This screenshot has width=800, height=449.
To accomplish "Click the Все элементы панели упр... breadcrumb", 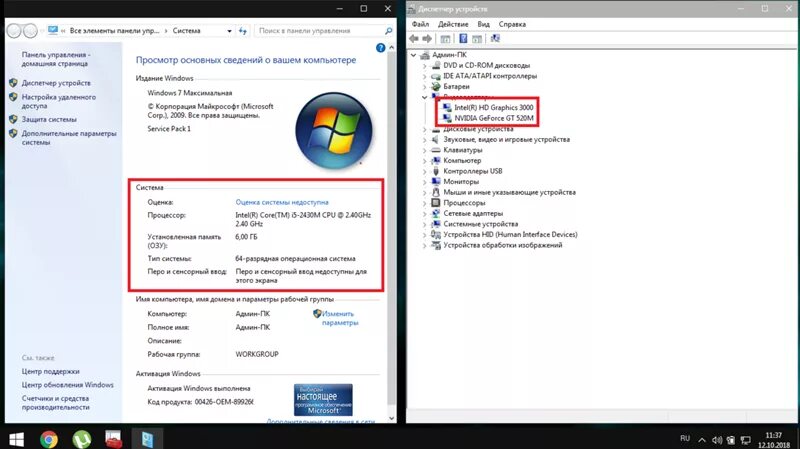I will [x=114, y=31].
